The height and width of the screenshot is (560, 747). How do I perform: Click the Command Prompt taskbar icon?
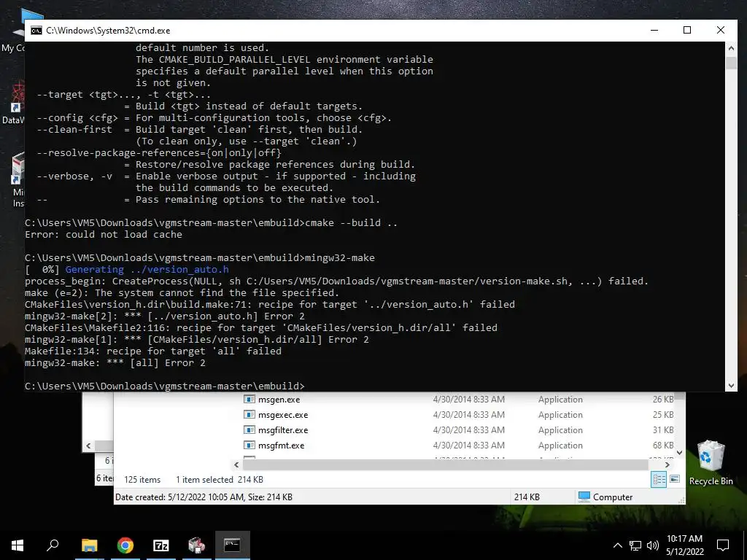(x=233, y=545)
